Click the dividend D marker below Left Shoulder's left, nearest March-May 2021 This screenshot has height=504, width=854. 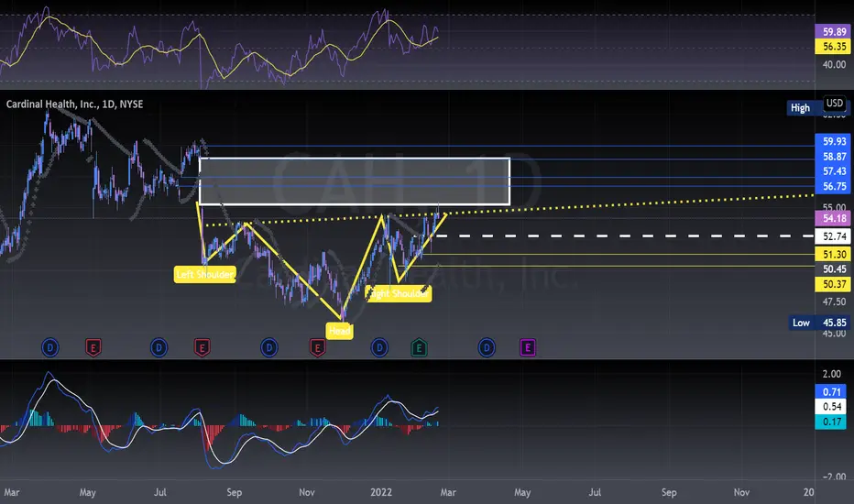(50, 347)
